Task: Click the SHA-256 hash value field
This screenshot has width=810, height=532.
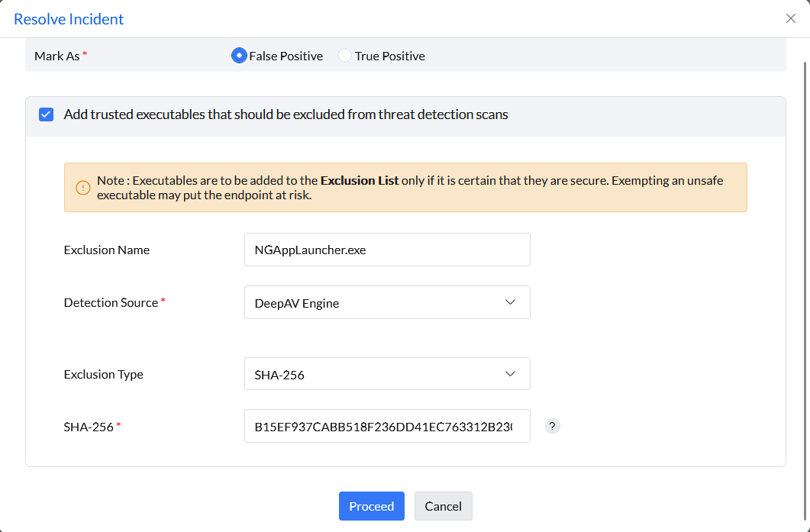Action: point(387,425)
